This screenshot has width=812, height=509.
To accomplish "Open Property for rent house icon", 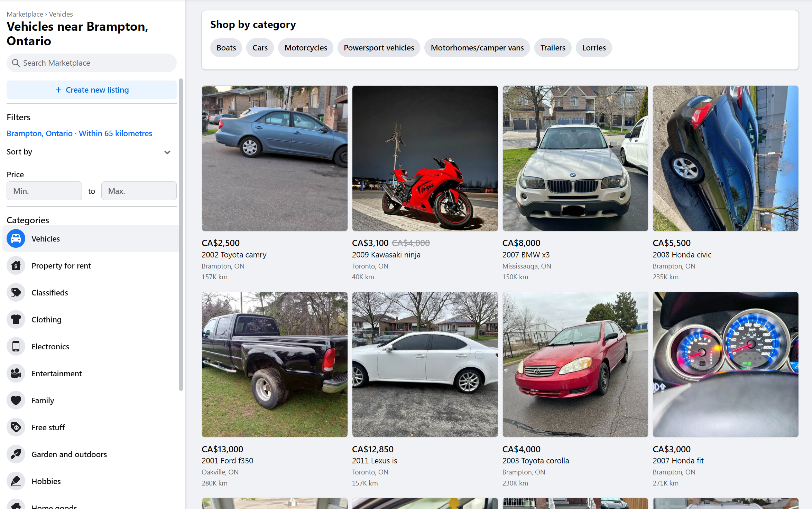I will 16,265.
